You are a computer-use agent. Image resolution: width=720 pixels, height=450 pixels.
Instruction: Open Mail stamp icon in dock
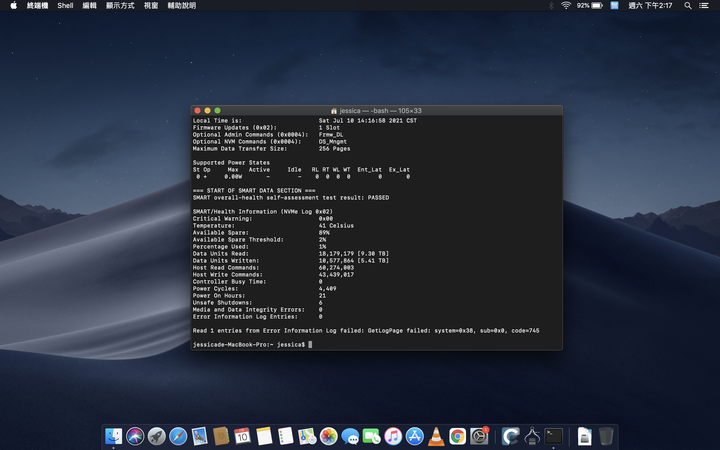tap(199, 436)
